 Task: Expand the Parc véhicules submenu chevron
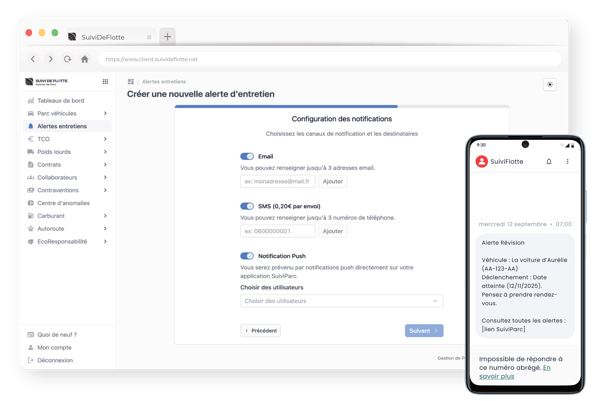click(x=105, y=113)
